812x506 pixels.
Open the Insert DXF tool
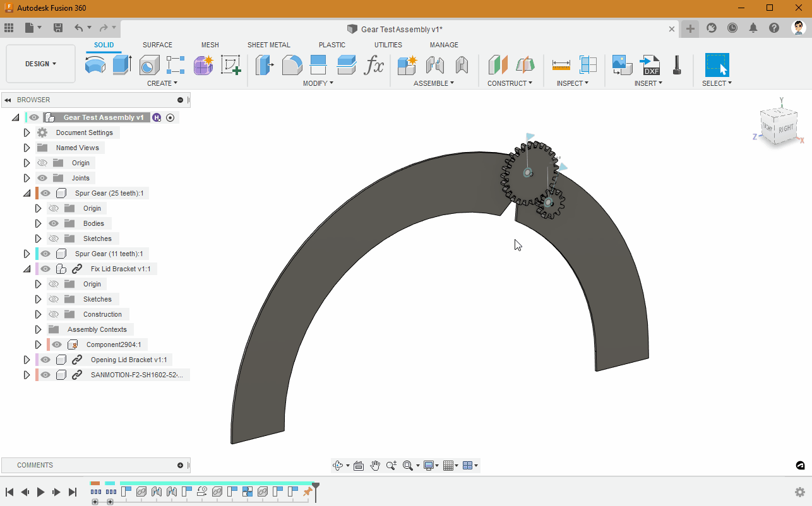[x=651, y=64]
